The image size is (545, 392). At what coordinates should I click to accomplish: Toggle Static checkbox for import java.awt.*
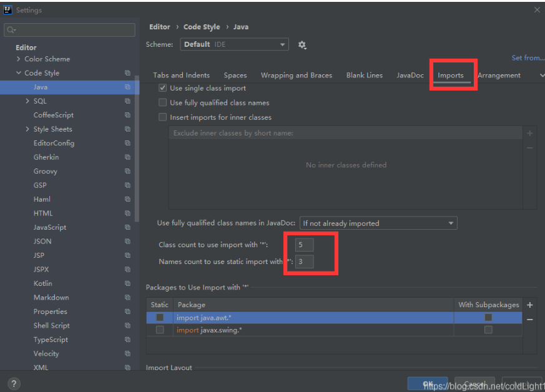[160, 317]
